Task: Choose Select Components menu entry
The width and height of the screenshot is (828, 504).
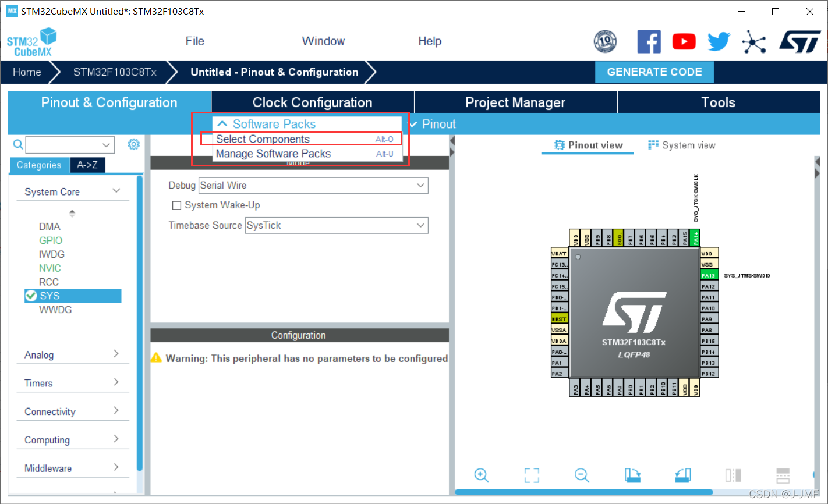Action: [307, 139]
